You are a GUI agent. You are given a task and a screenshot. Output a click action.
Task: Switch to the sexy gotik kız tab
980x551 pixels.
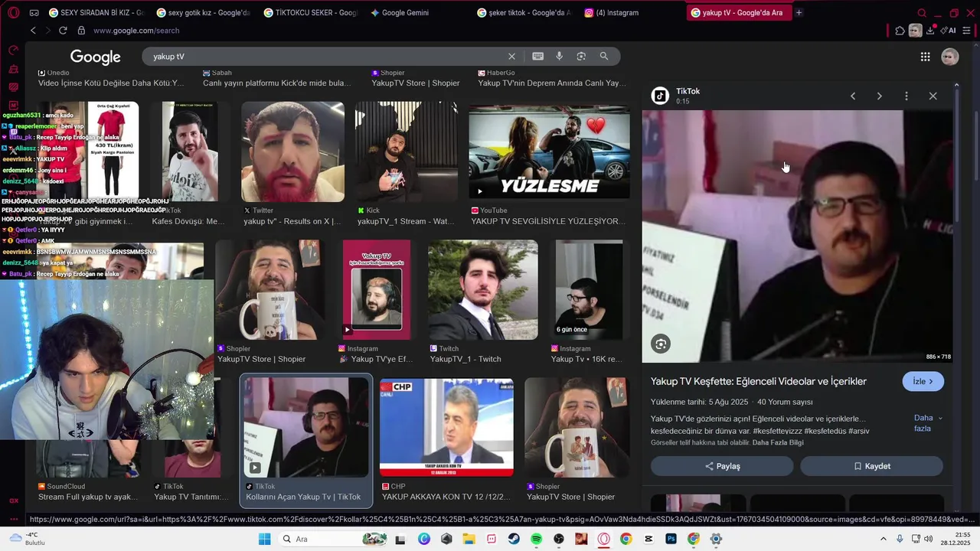click(203, 12)
